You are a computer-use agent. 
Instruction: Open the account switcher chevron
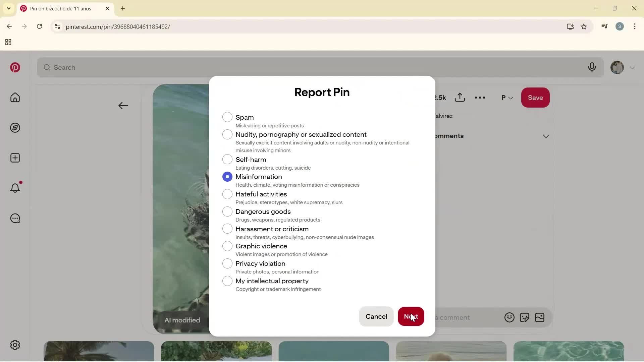pyautogui.click(x=633, y=67)
